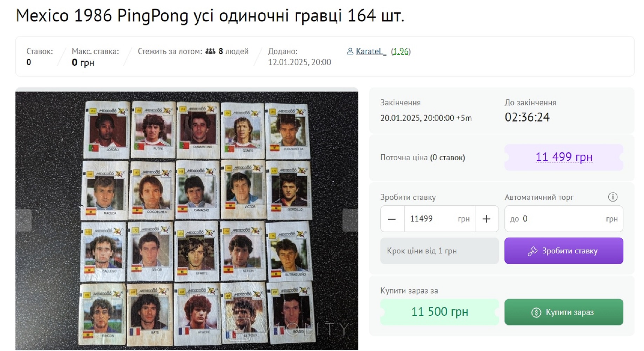Screen dimensions: 644x351
Task: Focus the bid amount field showing 11499
Action: tap(440, 219)
